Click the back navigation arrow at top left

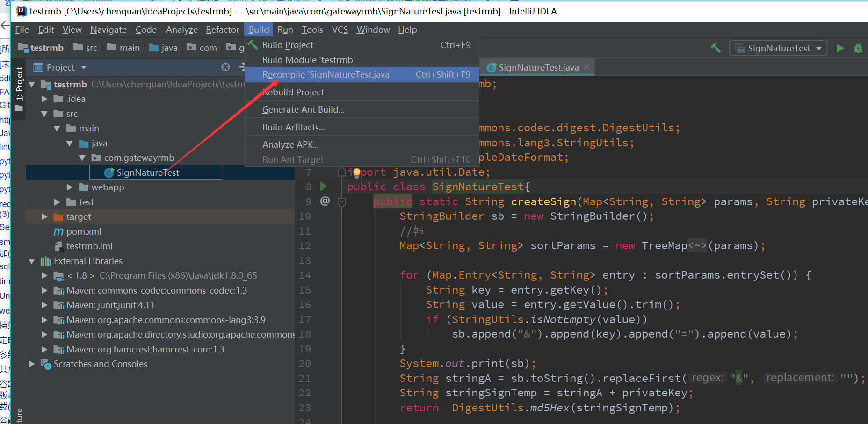(5, 26)
